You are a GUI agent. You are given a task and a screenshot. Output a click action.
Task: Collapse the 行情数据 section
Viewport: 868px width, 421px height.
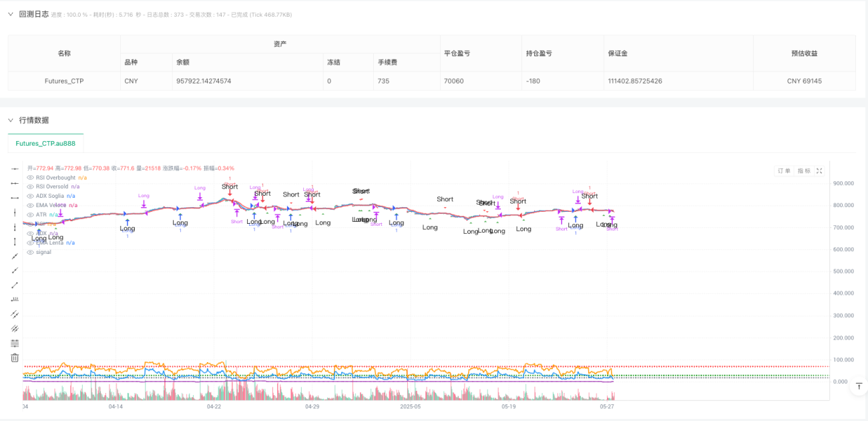click(10, 120)
